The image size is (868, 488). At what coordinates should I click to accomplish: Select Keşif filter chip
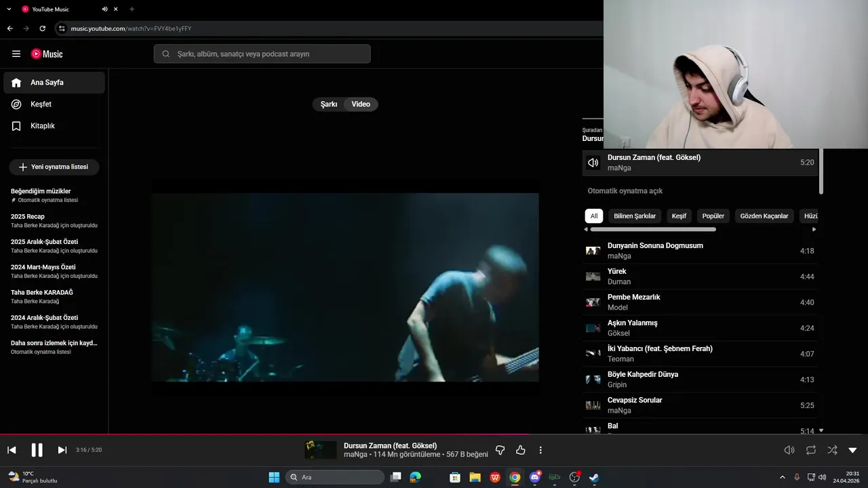point(679,216)
